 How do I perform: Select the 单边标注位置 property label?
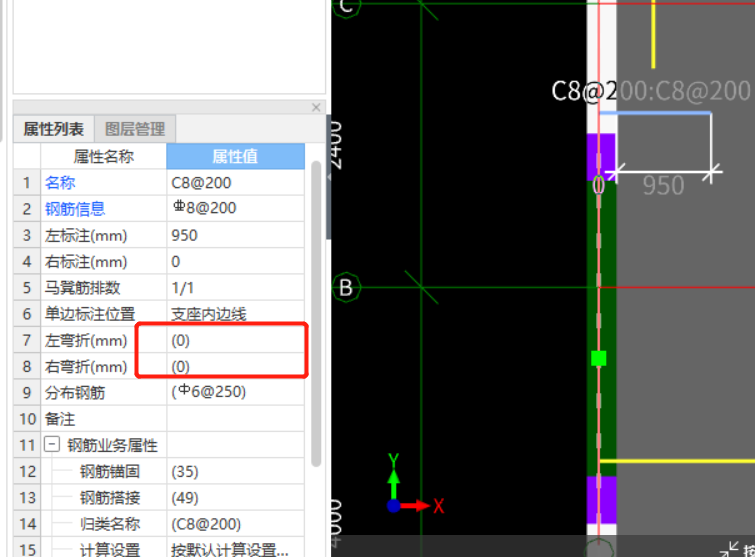(x=90, y=314)
